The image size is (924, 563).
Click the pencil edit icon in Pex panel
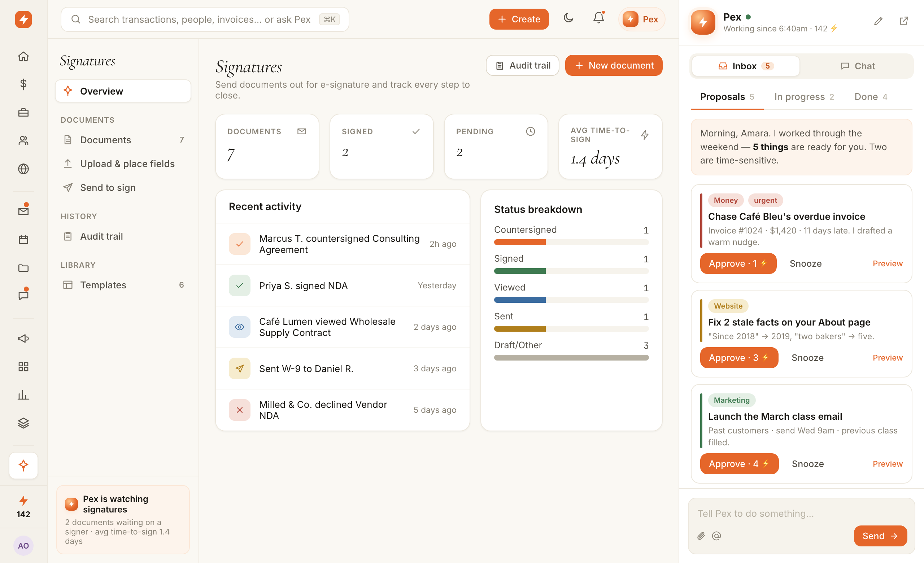878,21
